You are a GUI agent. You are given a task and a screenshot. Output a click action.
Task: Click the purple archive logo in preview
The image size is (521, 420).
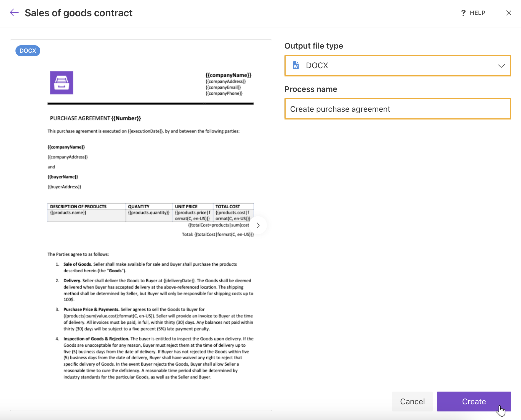[x=62, y=83]
